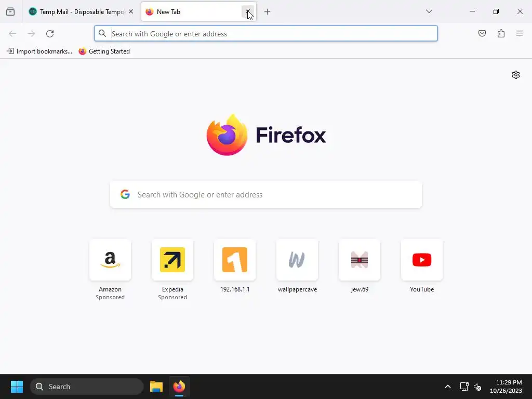Click the Expedia label text
This screenshot has height=399, width=532.
(x=172, y=289)
